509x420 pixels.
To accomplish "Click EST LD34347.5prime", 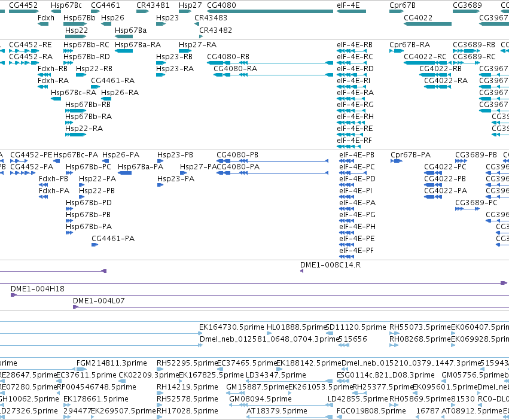I will pyautogui.click(x=276, y=375).
